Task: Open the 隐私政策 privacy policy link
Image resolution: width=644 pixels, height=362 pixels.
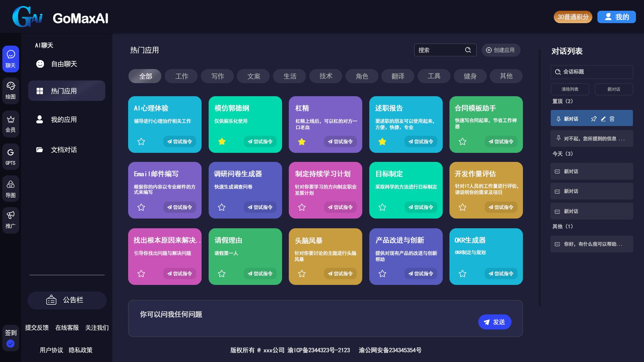Action: [x=80, y=350]
